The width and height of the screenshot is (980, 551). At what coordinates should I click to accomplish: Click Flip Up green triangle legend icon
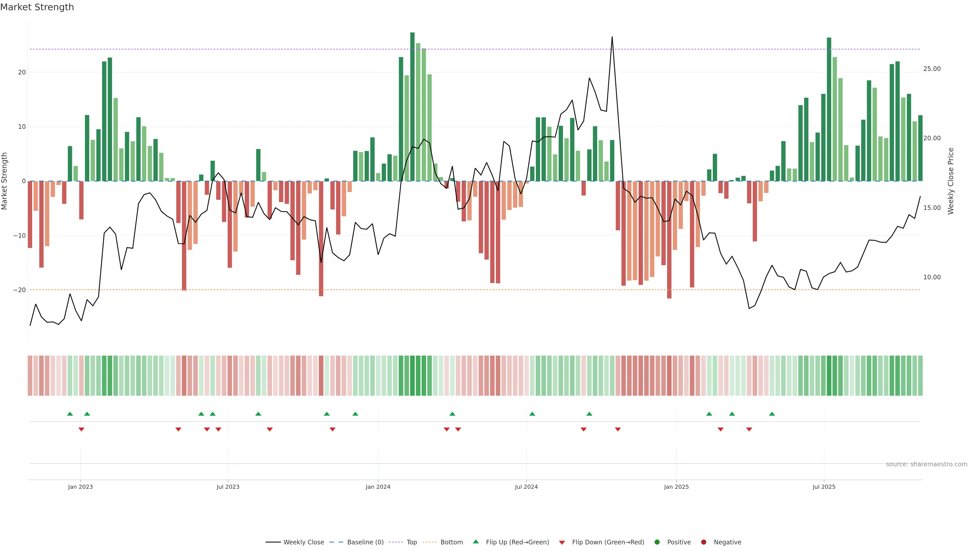point(475,542)
